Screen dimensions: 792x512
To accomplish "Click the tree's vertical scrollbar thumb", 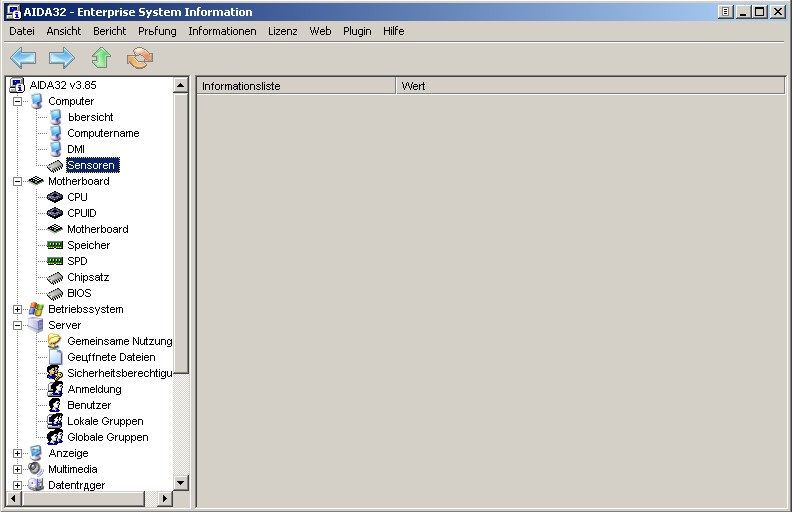I will point(181,233).
